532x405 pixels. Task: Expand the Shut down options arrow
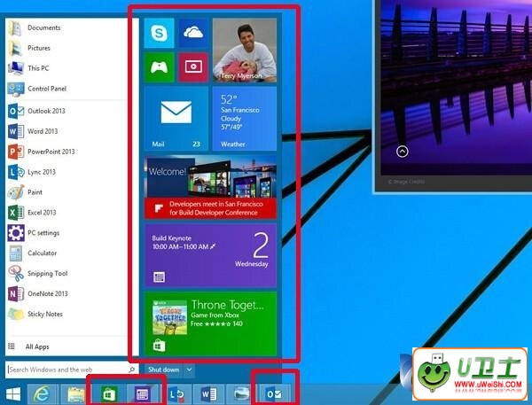point(190,370)
